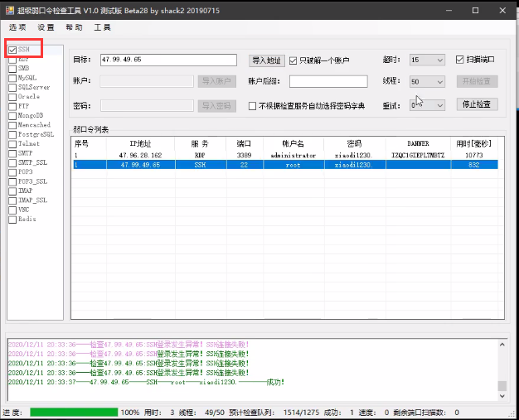Enable the MySQL service checkbox
519x420 pixels.
tap(12, 77)
